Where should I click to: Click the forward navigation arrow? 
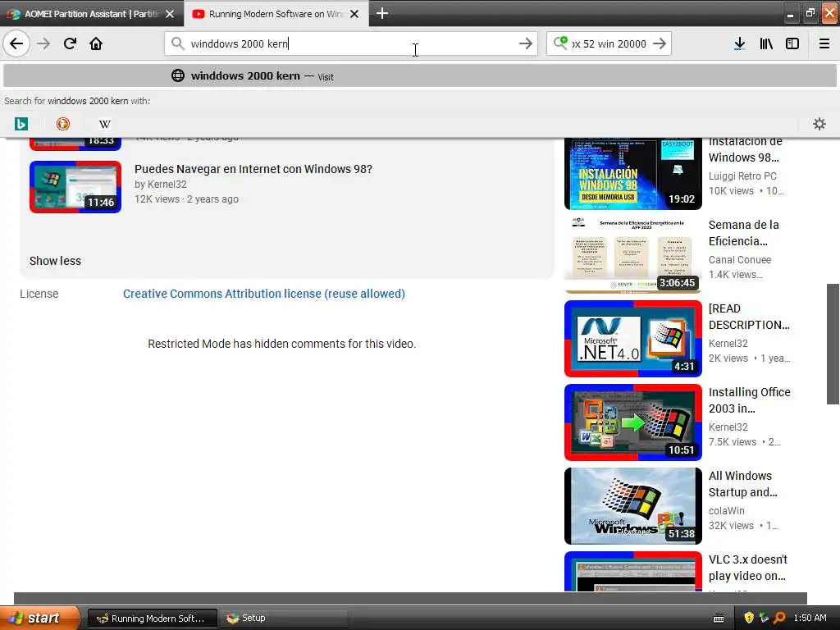tap(43, 44)
